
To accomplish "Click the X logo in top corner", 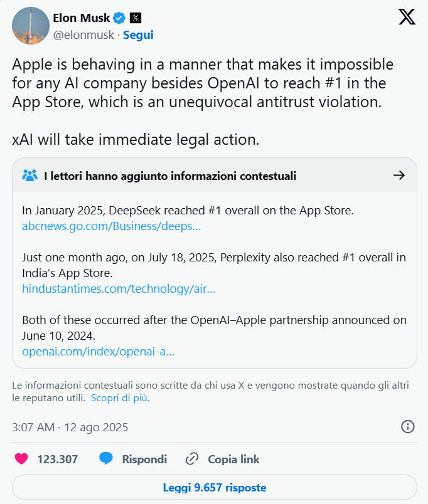I will [x=407, y=17].
